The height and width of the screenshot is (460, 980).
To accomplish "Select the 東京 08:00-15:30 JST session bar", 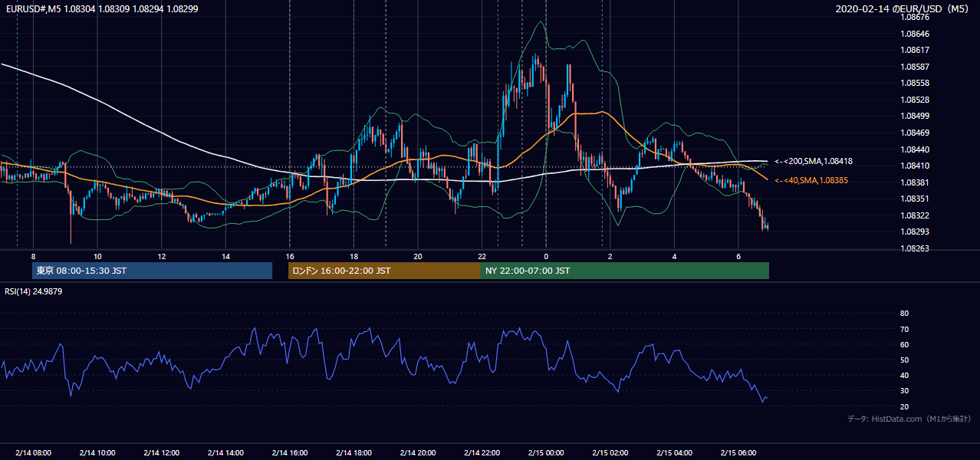I will click(x=153, y=271).
